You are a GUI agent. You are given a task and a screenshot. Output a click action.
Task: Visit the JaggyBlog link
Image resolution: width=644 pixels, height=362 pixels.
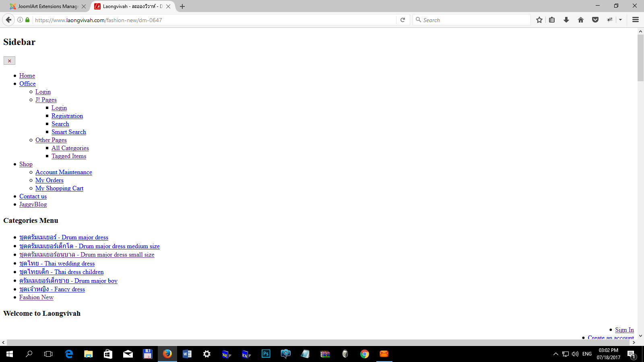pyautogui.click(x=33, y=204)
